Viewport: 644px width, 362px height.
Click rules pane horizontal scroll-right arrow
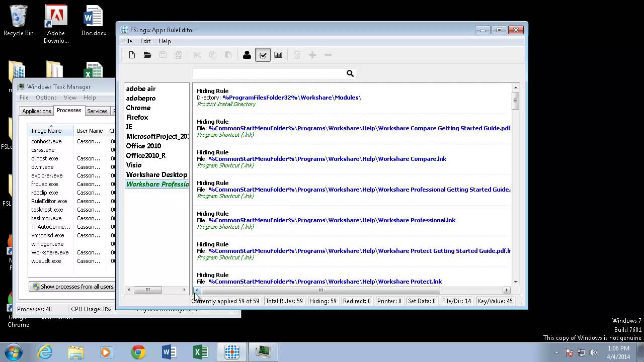coord(507,290)
